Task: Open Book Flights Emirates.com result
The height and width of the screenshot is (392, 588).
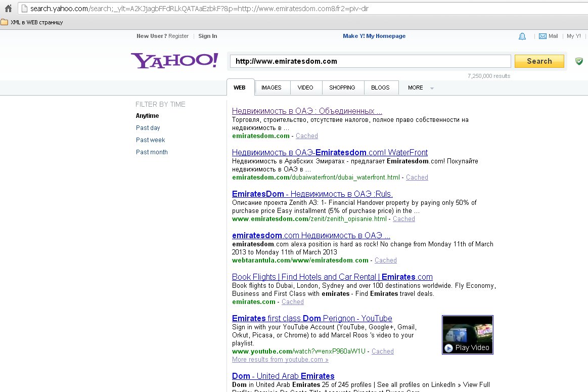Action: (332, 277)
